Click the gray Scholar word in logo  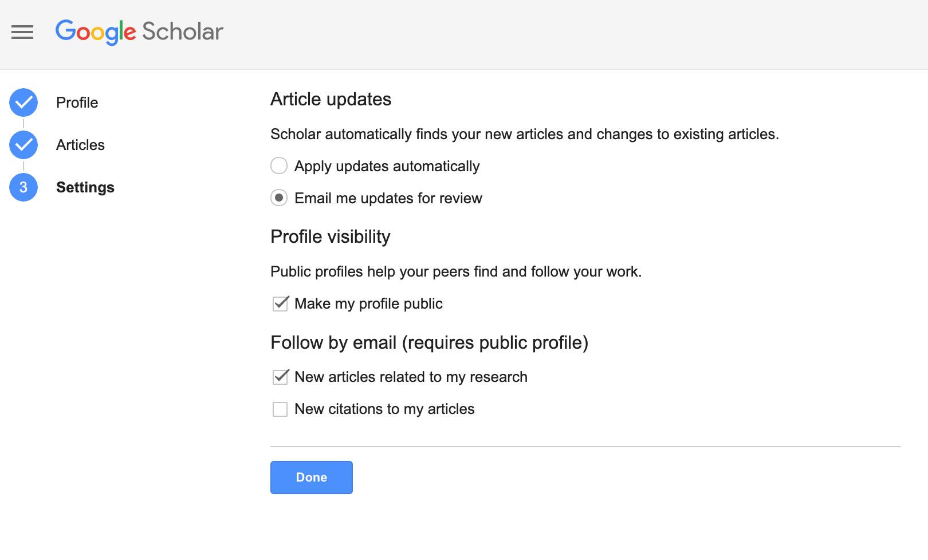pyautogui.click(x=182, y=32)
